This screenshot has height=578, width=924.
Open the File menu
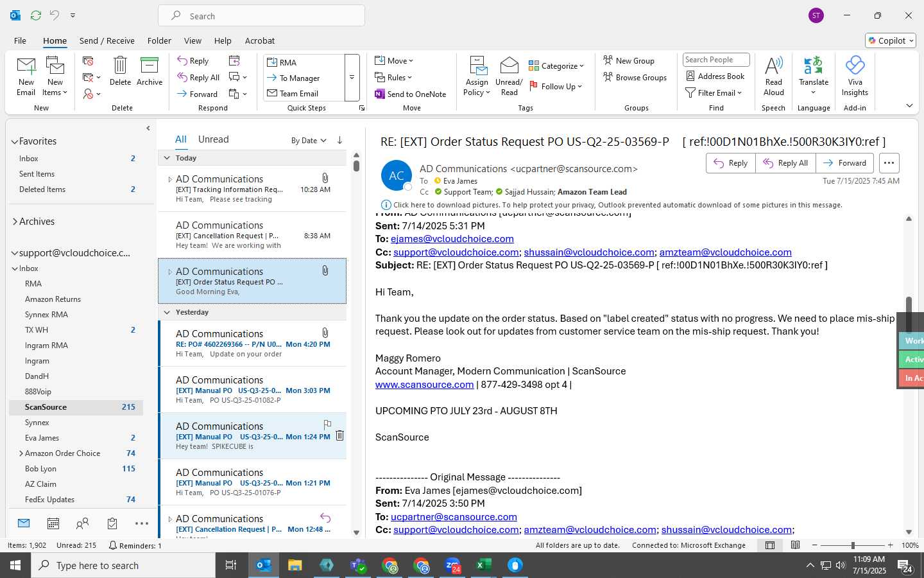pos(20,40)
